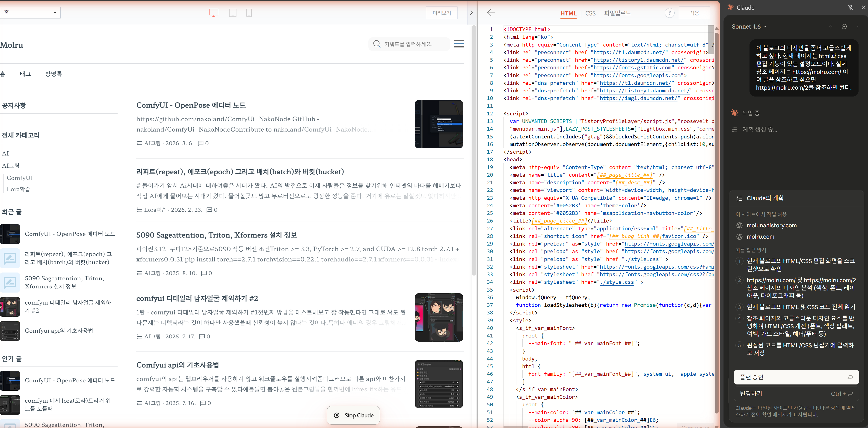The image size is (868, 428).
Task: Open Claude panel three-dot options menu
Action: pyautogui.click(x=858, y=26)
